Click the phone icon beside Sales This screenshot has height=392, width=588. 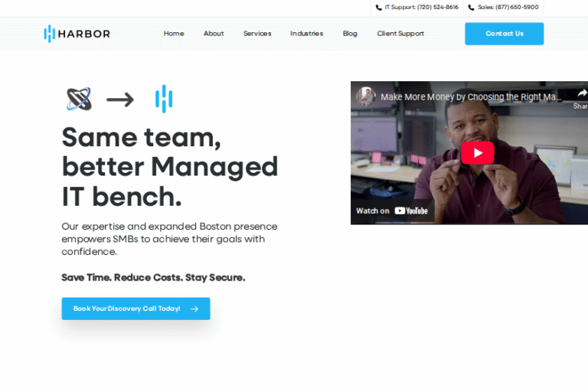[471, 8]
